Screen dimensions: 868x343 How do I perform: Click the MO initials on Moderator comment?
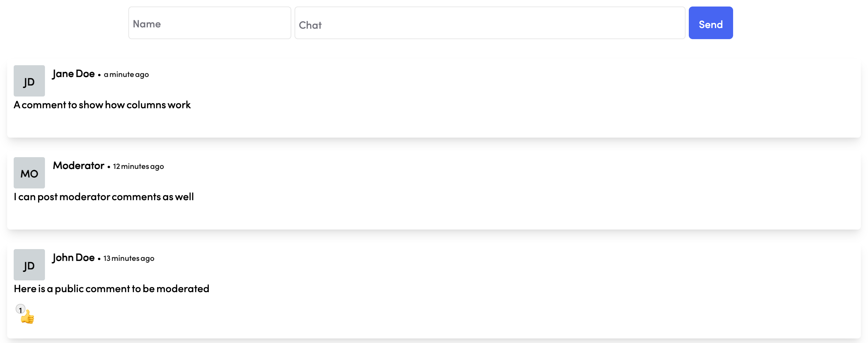(29, 173)
